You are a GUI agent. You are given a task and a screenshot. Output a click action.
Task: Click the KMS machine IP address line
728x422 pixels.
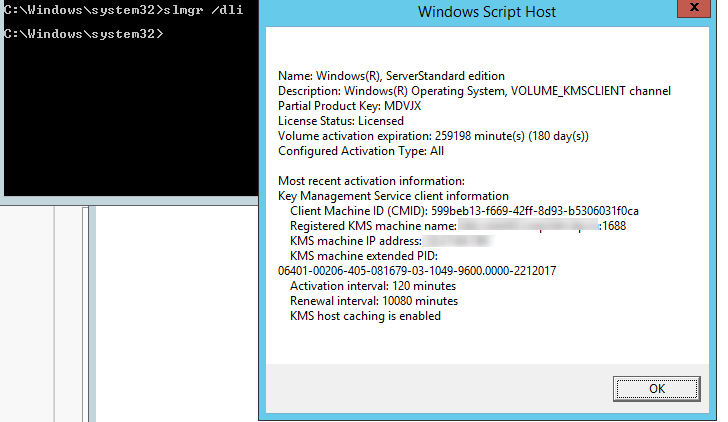click(x=392, y=241)
